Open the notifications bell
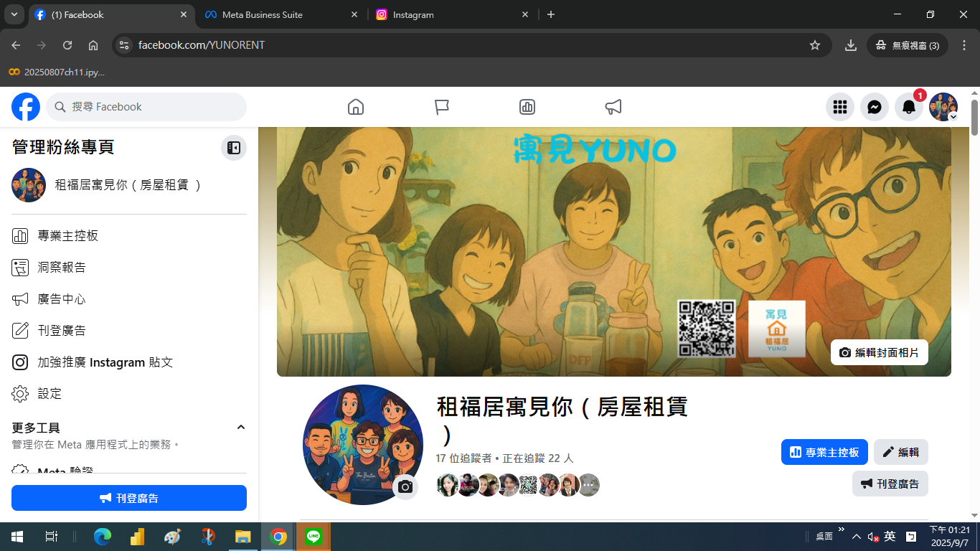980x551 pixels. 908,107
